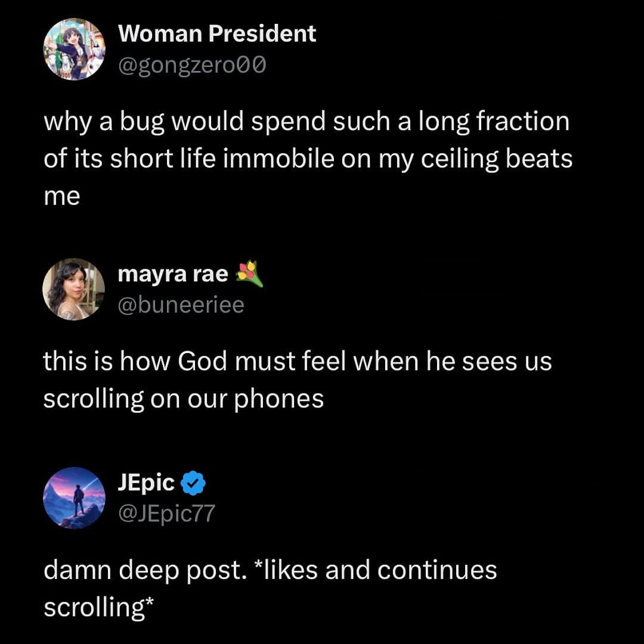Click the tulip bouquet emoji beside mayra rae
This screenshot has width=644, height=644.
248,273
